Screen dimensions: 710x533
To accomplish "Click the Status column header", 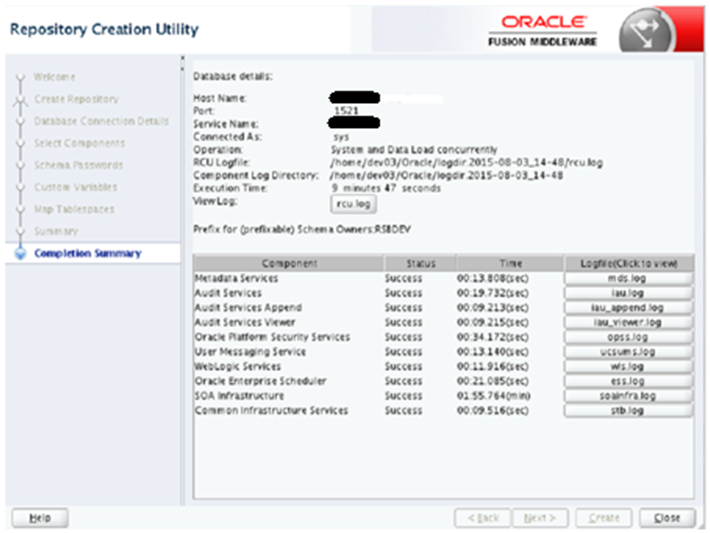I will [421, 264].
